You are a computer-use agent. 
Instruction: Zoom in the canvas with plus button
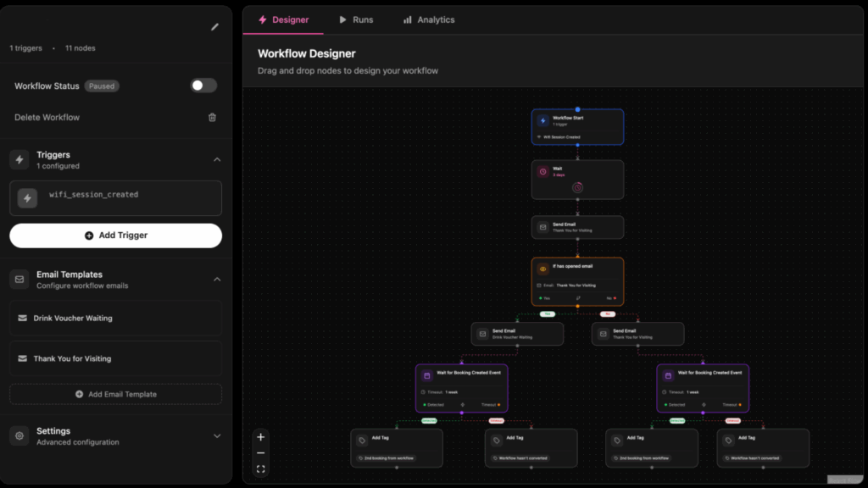(261, 437)
